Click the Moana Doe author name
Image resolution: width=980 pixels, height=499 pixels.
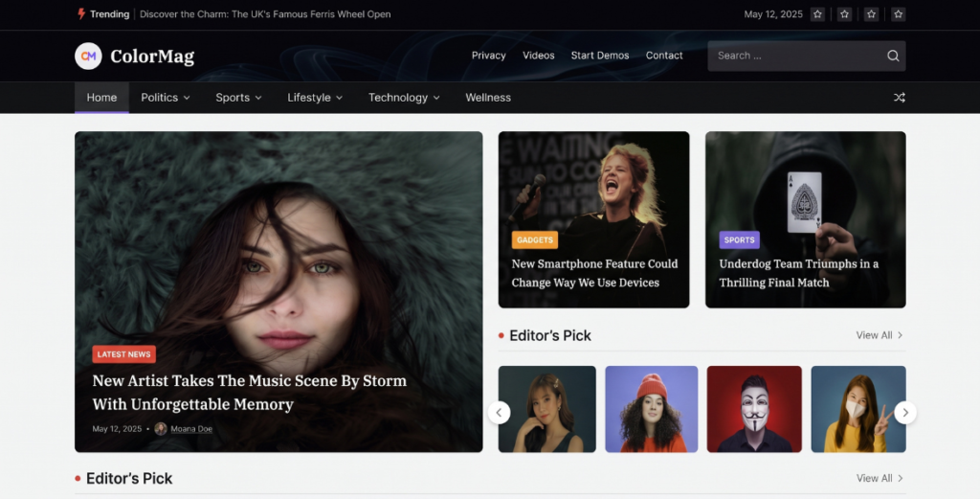(191, 429)
